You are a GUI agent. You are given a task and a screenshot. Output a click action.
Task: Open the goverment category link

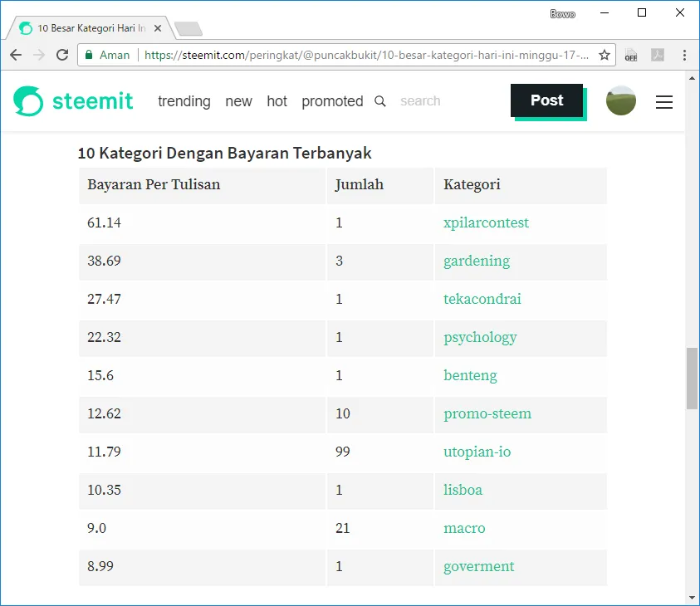(x=478, y=566)
